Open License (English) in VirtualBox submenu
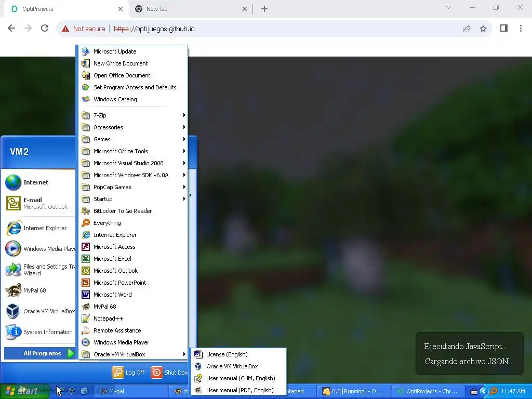The height and width of the screenshot is (399, 532). tap(239, 354)
